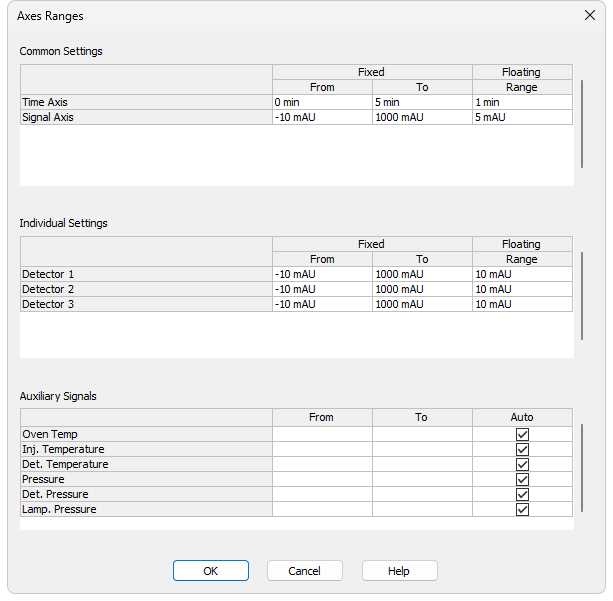Edit Detector 3 To value
The width and height of the screenshot is (613, 601).
[422, 304]
